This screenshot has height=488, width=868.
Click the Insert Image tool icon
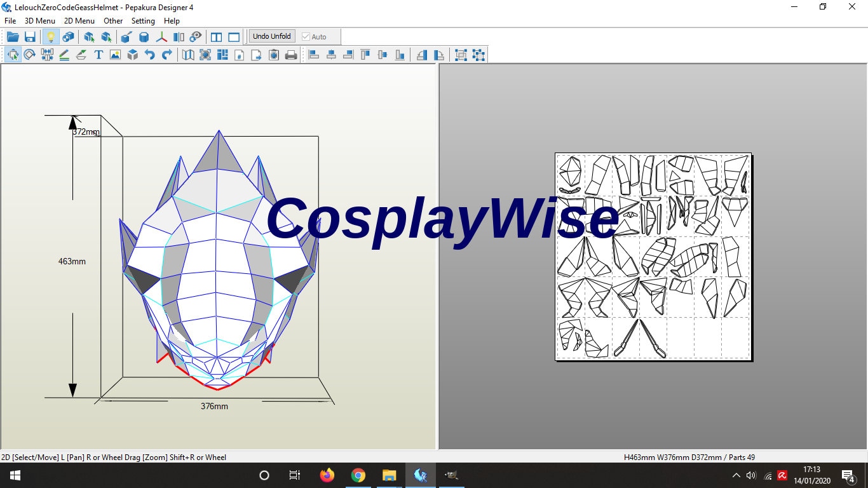point(115,55)
